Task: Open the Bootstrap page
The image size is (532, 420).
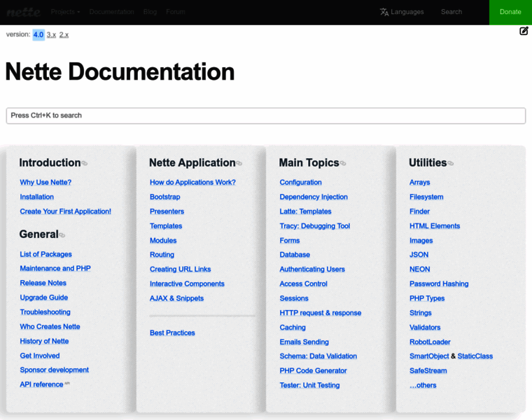Action: [x=165, y=197]
